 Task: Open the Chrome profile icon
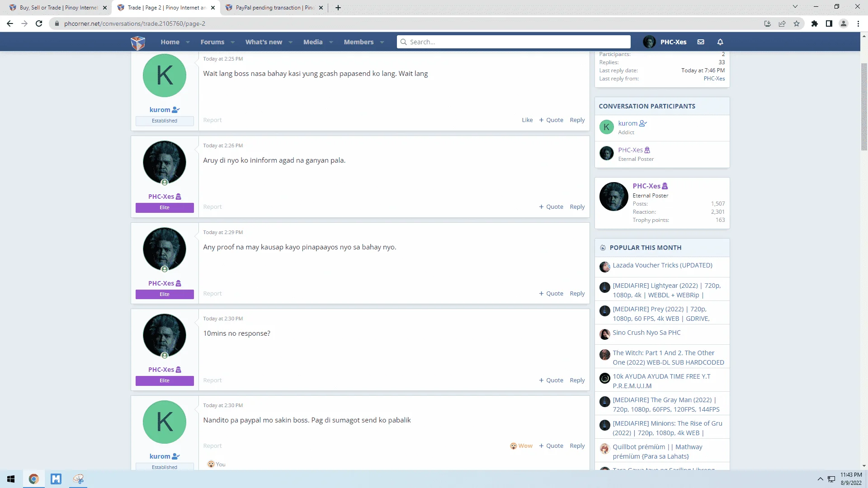coord(844,23)
